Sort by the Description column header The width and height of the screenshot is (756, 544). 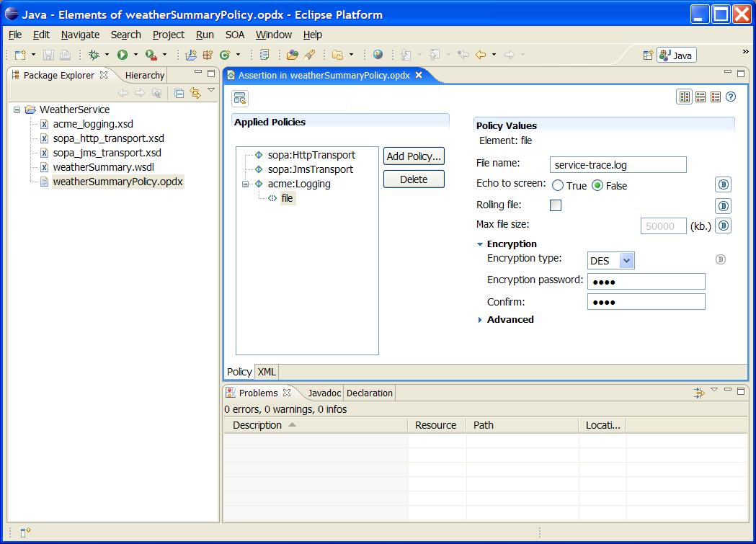pos(316,425)
